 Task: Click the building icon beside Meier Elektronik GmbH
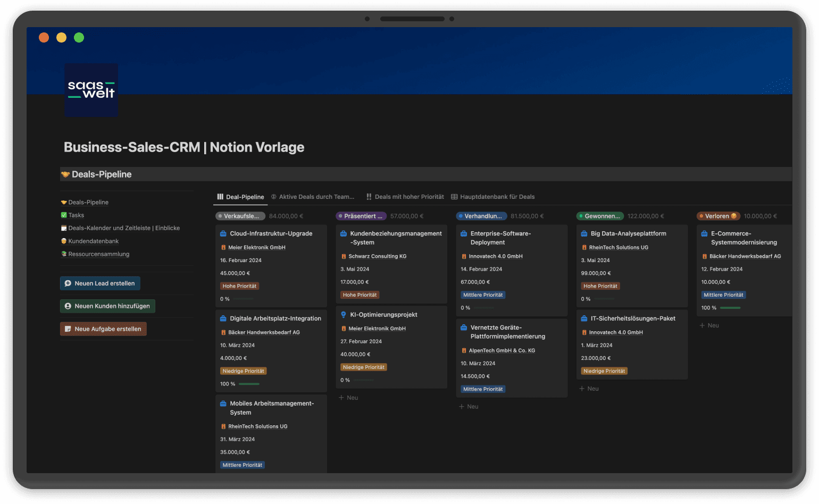click(223, 247)
